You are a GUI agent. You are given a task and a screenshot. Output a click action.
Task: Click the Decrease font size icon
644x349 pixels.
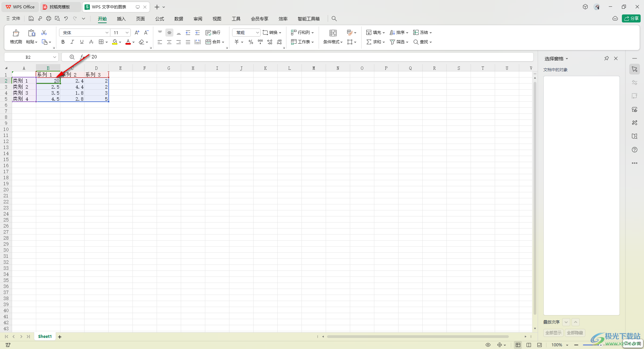click(x=146, y=33)
